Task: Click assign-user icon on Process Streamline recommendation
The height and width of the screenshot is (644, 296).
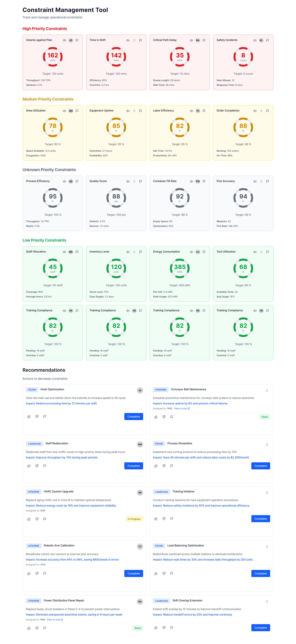Action: (267, 445)
